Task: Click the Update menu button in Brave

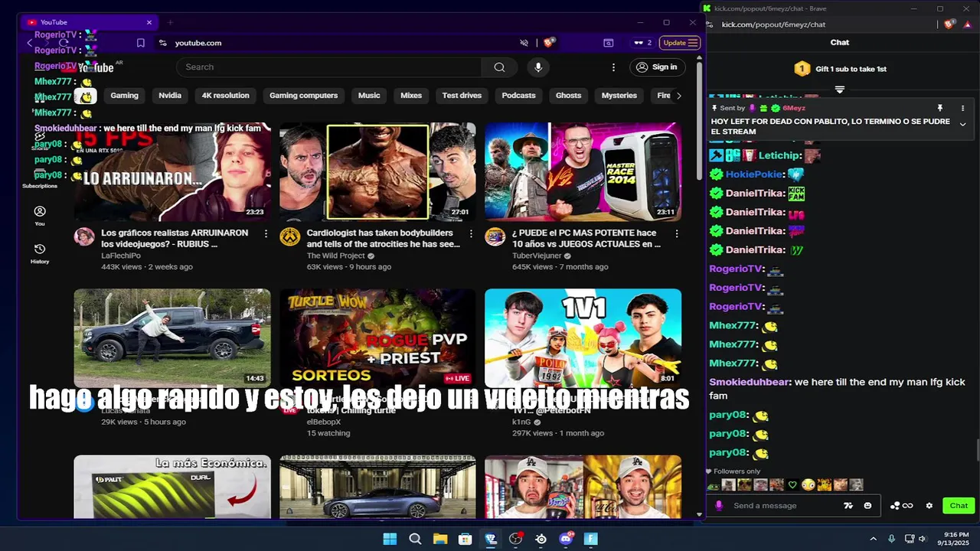Action: (680, 43)
